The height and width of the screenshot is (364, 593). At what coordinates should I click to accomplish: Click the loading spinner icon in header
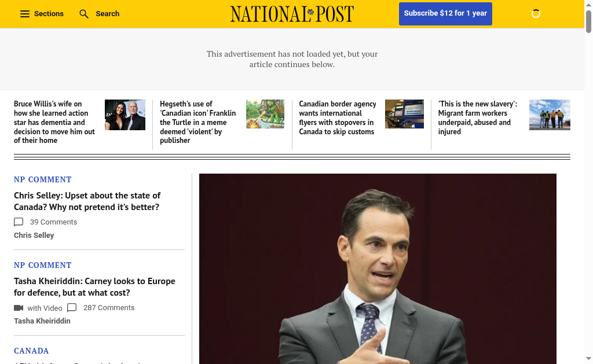pyautogui.click(x=536, y=14)
